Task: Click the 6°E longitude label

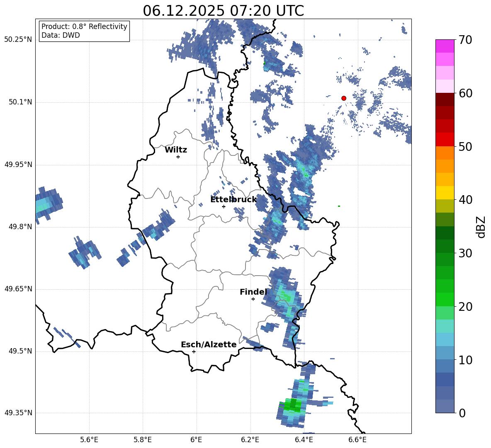Action: tap(196, 440)
